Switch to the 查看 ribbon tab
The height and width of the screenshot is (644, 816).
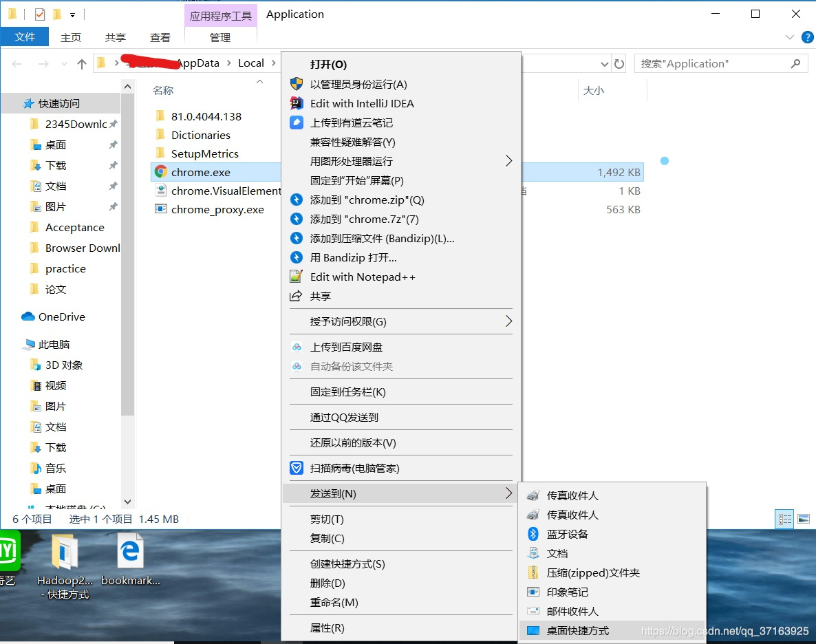[160, 37]
